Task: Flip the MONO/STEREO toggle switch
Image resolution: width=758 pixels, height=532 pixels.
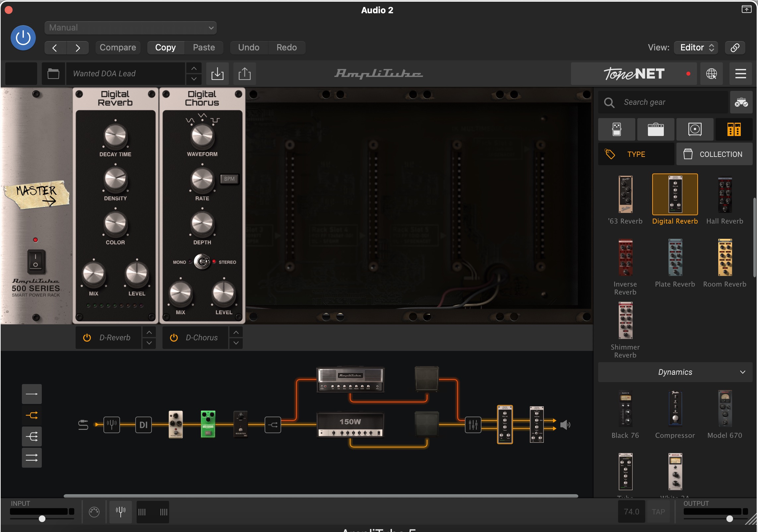Action: [202, 262]
